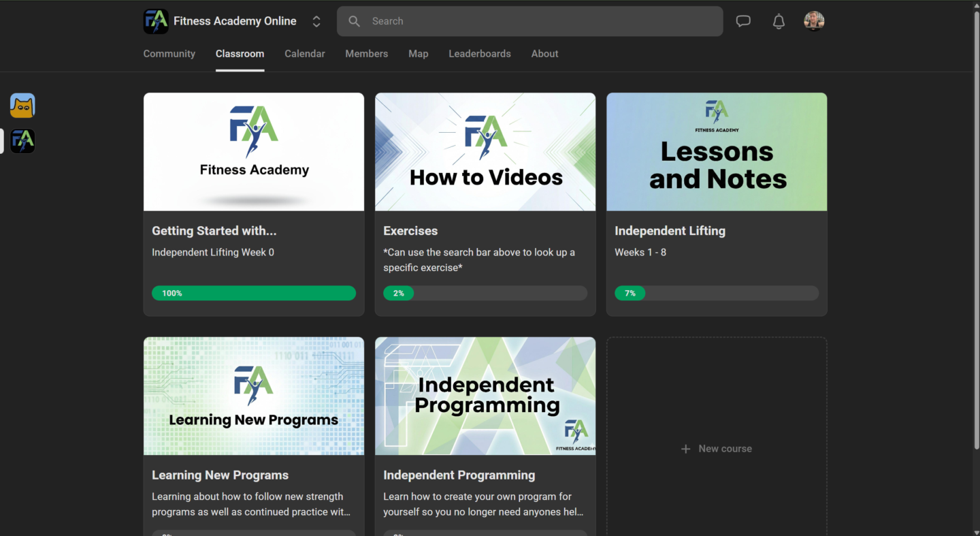Open the Independent Programming thumbnail image
This screenshot has width=980, height=536.
(x=485, y=396)
